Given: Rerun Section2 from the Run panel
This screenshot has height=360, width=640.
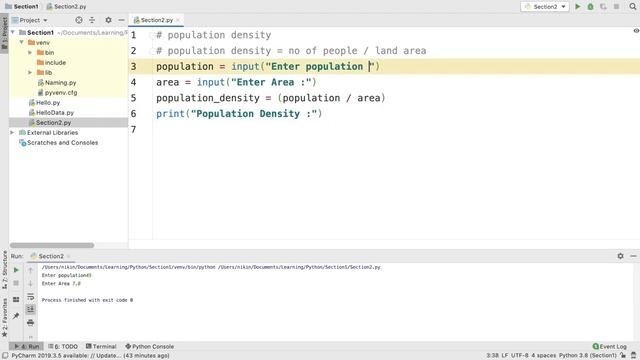Looking at the screenshot, I should [x=16, y=270].
